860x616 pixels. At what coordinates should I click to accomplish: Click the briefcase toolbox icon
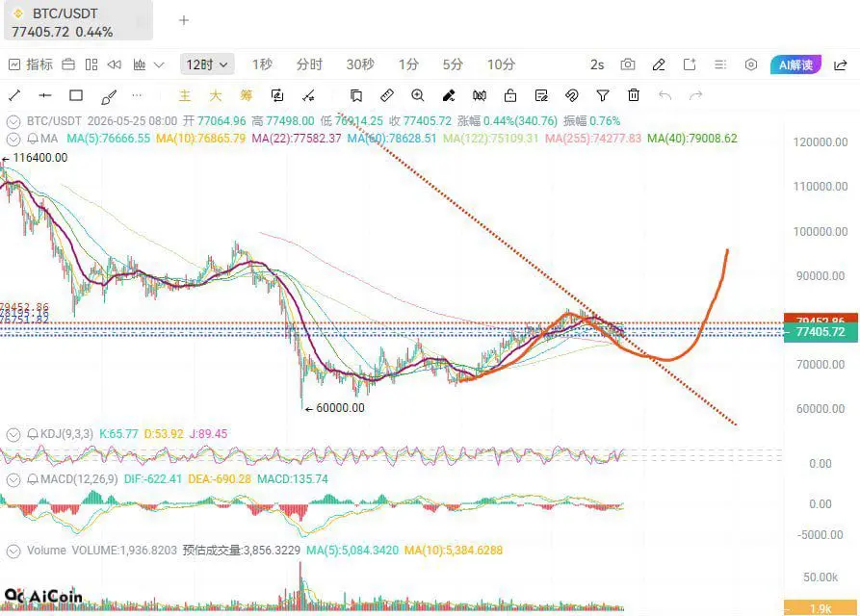[68, 64]
